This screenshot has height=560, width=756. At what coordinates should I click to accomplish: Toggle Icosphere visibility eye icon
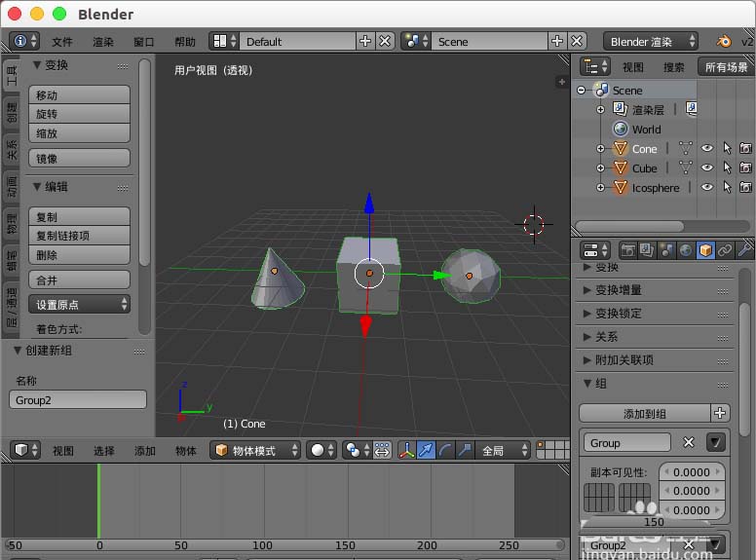707,187
